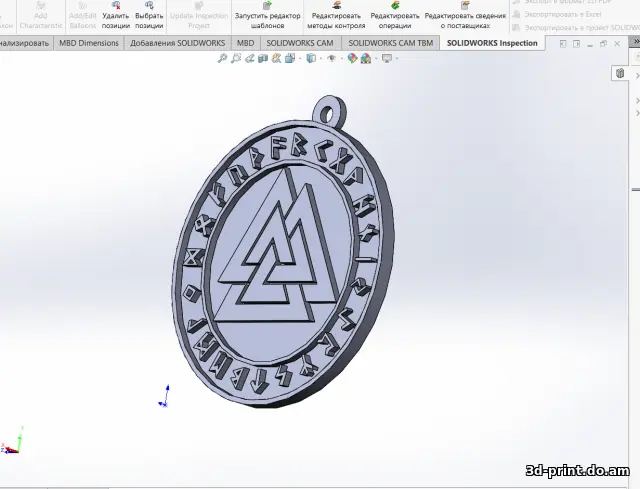The width and height of the screenshot is (640, 489).
Task: Select the SOLIDWORKS Inspection tab
Action: [x=492, y=43]
